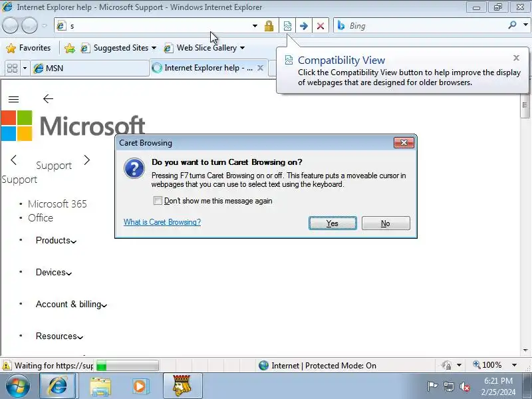Click the Compatibility View toolbar button
The width and height of the screenshot is (532, 399).
(287, 26)
